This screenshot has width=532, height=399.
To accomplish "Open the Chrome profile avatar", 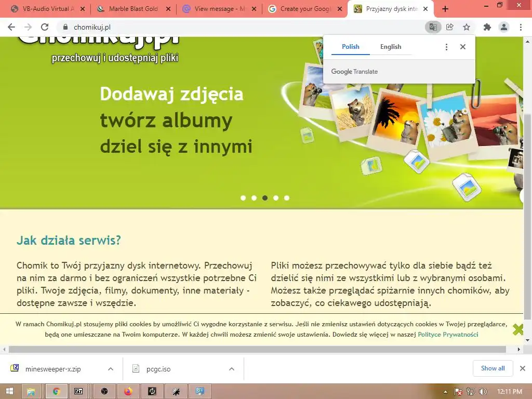I will (x=504, y=27).
